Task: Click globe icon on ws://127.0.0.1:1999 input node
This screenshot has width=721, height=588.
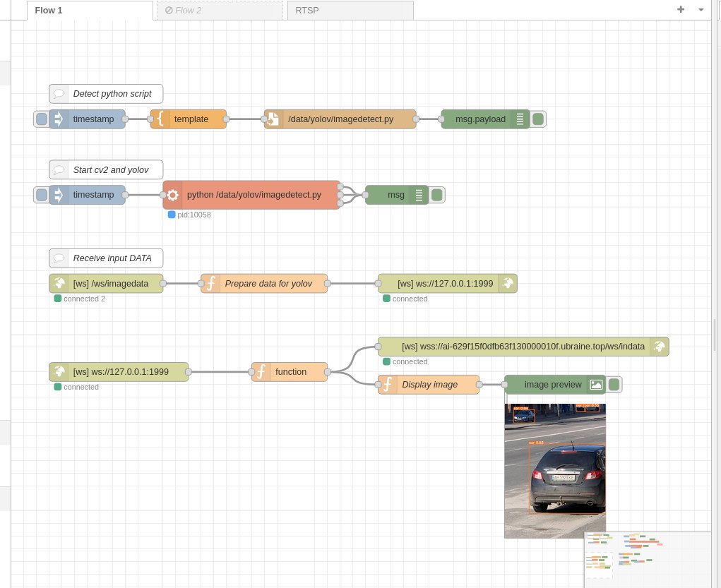Action: [59, 372]
